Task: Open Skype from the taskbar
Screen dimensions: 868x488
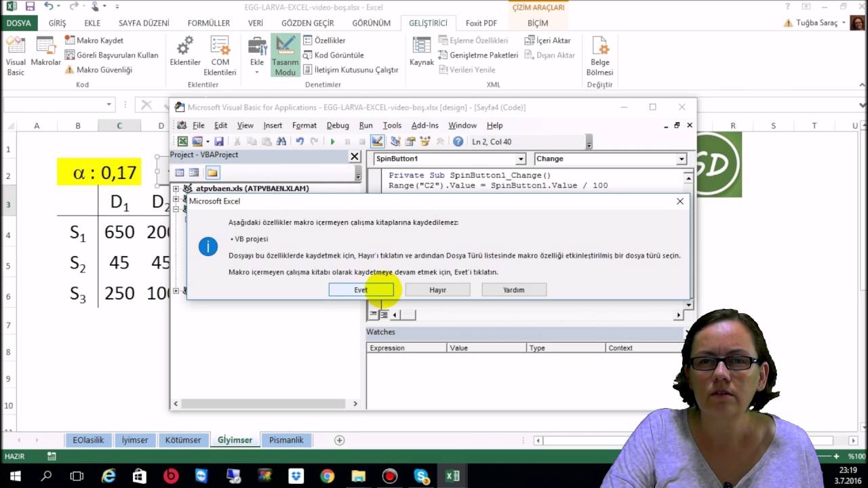Action: coord(421,476)
